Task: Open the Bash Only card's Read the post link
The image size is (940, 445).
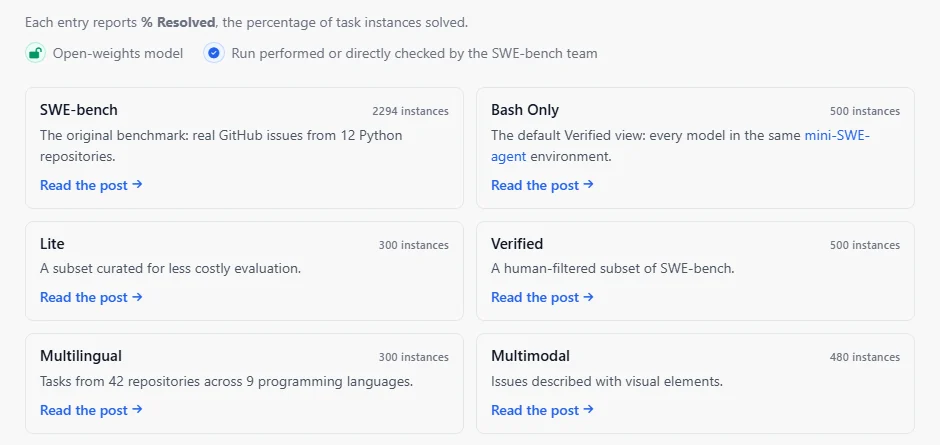Action: [x=542, y=185]
